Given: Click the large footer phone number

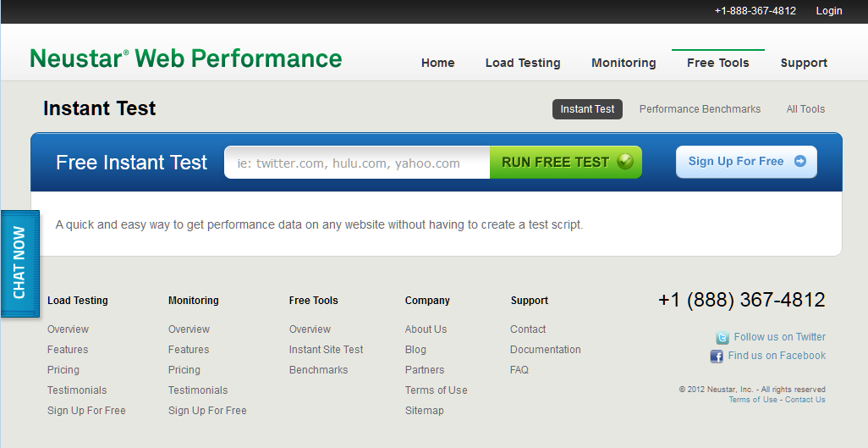Looking at the screenshot, I should 742,300.
